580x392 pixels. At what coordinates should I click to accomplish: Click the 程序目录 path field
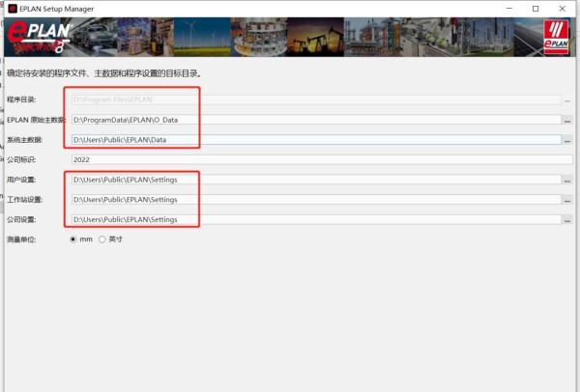pyautogui.click(x=316, y=99)
